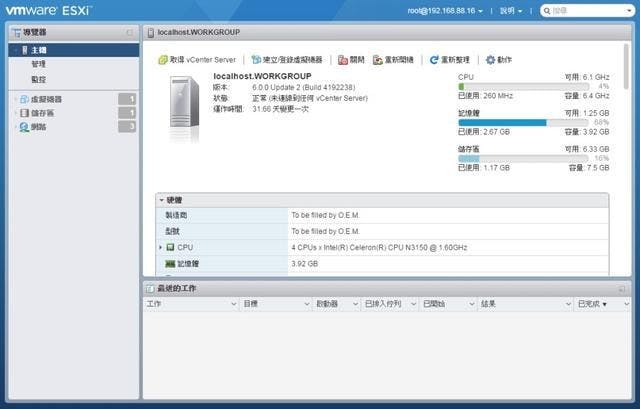
Task: Click the Storage icon in Navigator
Action: point(24,113)
